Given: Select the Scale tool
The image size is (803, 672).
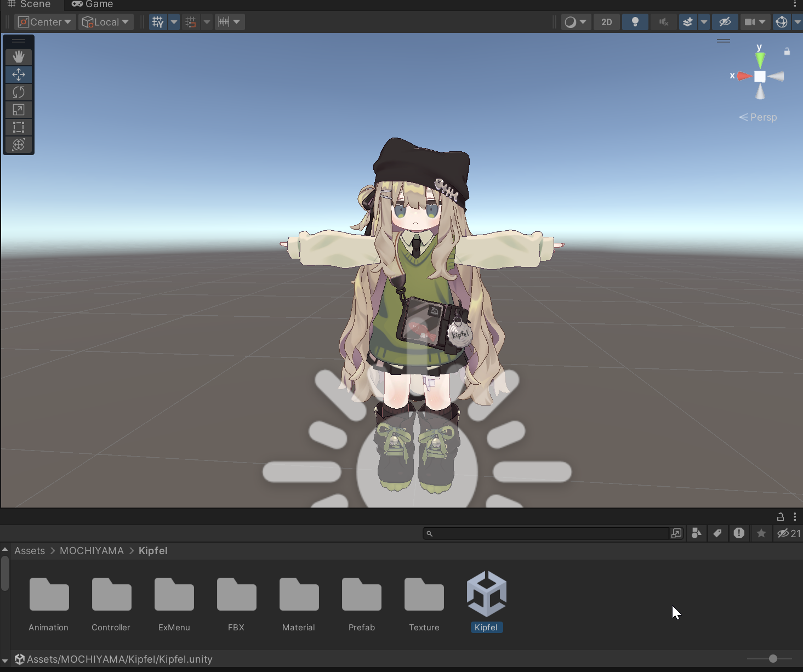Looking at the screenshot, I should point(19,110).
